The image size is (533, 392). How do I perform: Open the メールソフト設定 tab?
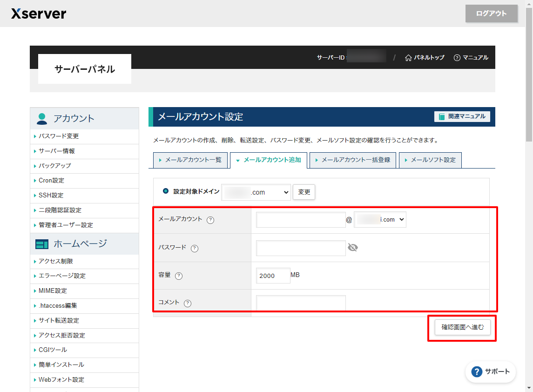(x=430, y=160)
